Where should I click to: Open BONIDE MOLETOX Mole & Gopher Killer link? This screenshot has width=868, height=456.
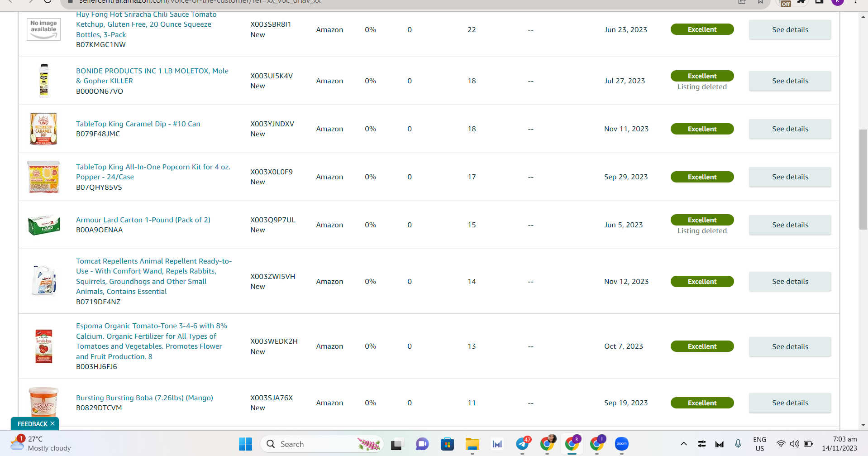[x=152, y=76]
